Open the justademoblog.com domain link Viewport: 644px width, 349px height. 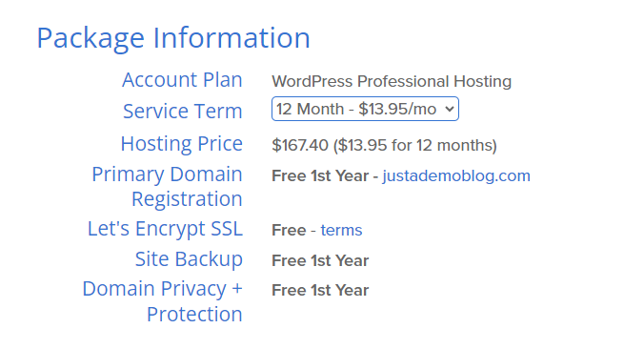[456, 176]
